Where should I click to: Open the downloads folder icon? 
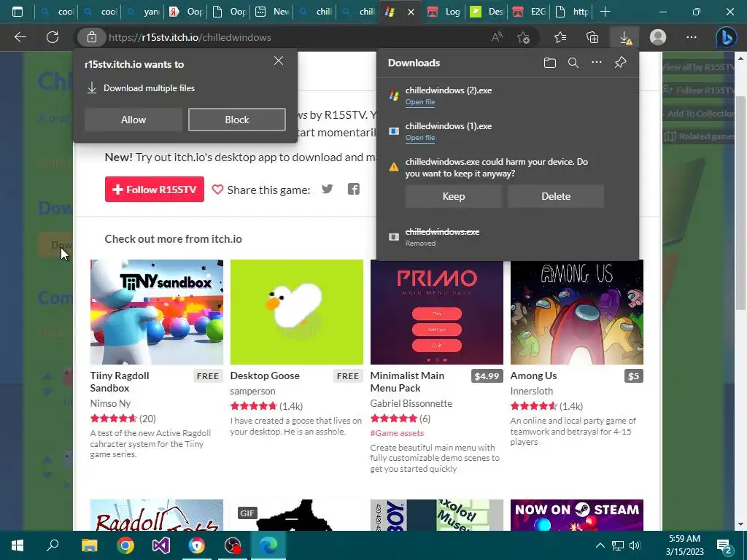tap(550, 63)
